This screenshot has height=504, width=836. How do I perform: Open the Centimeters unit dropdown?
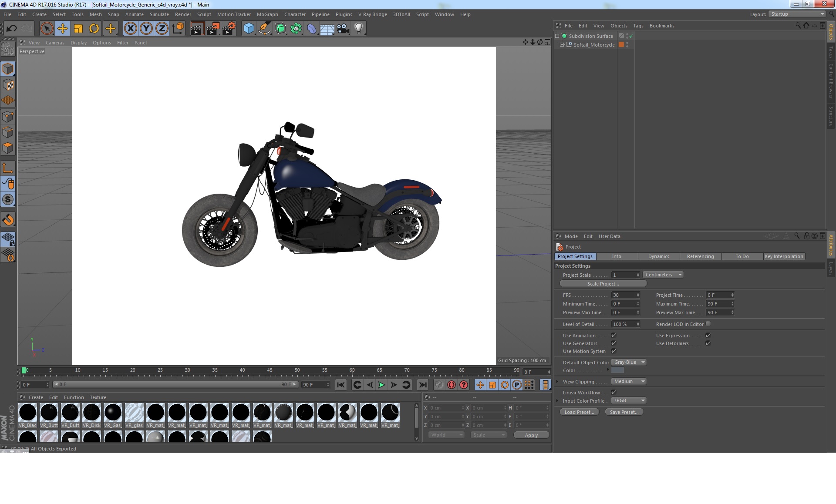click(663, 275)
